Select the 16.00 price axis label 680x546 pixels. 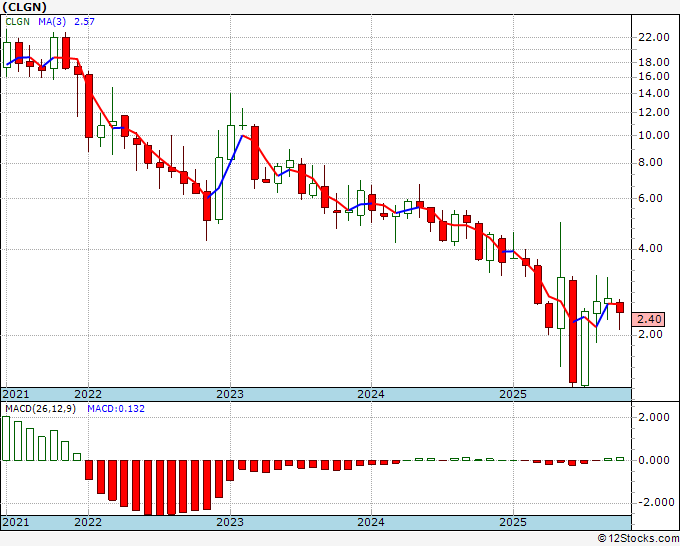pos(654,76)
